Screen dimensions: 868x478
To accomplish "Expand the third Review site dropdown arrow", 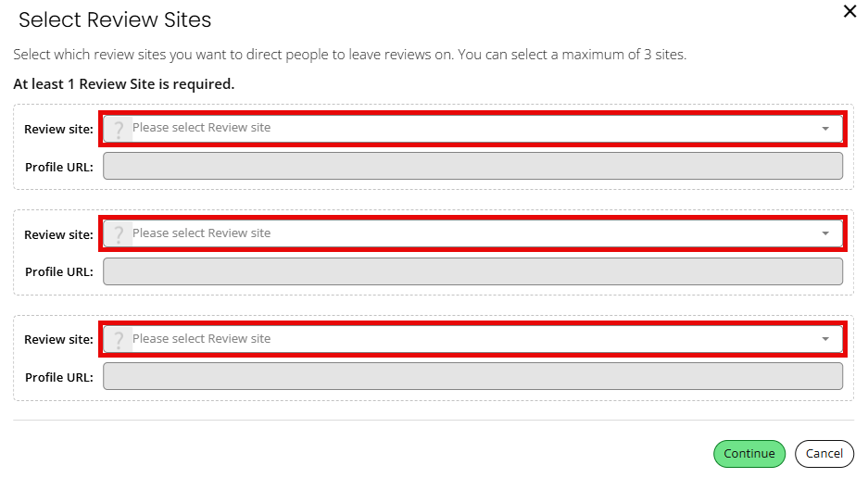I will pyautogui.click(x=824, y=339).
